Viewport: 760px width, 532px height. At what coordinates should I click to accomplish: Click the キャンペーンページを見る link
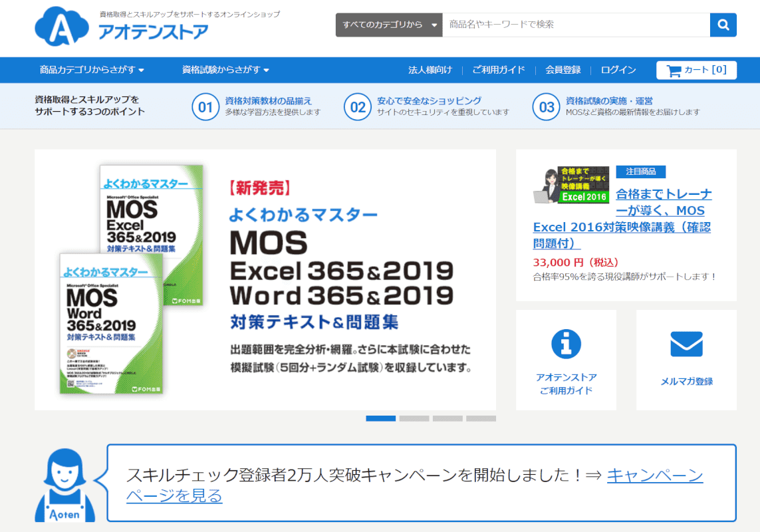click(x=414, y=485)
